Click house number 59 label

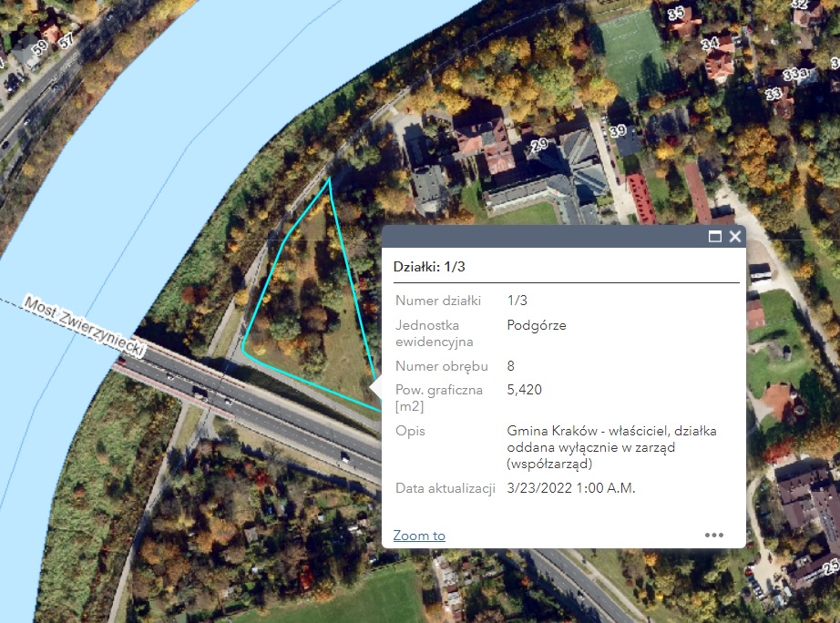[x=40, y=47]
